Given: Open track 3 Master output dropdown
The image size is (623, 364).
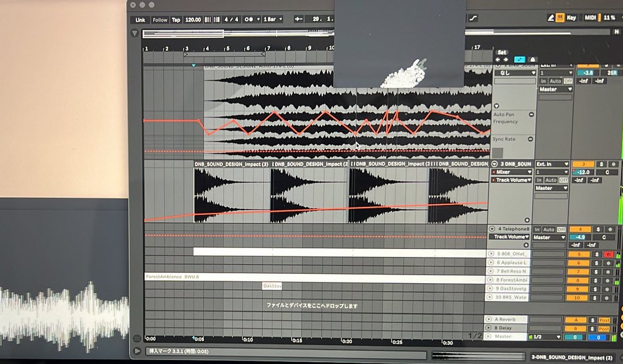Looking at the screenshot, I should (551, 188).
